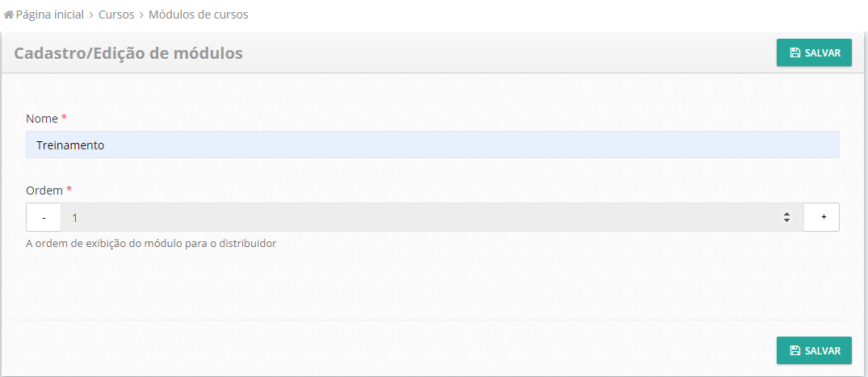The width and height of the screenshot is (868, 377).
Task: Open the Cursos breadcrumb link
Action: pos(116,15)
